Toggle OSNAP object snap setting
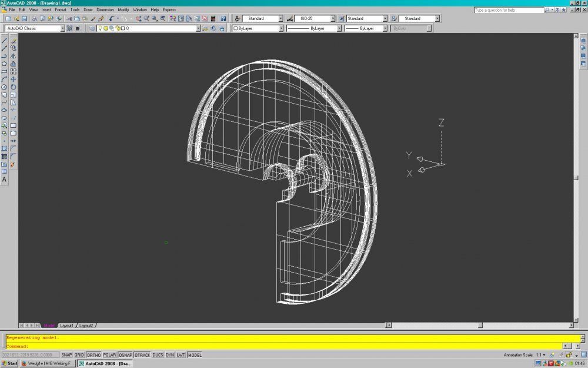 (x=125, y=355)
